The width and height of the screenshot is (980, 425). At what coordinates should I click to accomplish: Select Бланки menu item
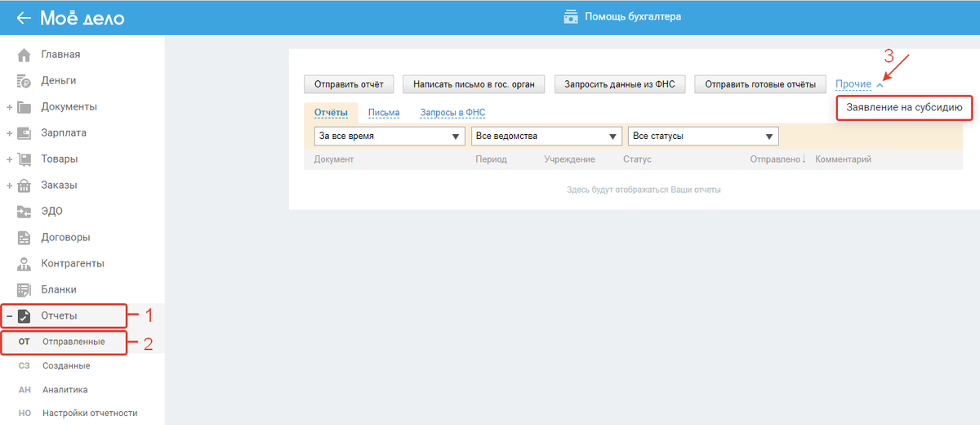(x=59, y=290)
